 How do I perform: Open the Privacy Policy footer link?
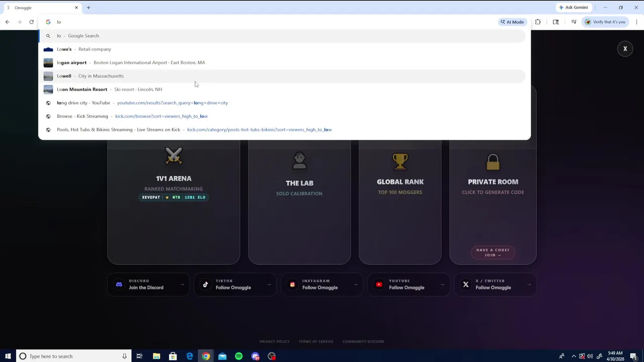coord(274,341)
